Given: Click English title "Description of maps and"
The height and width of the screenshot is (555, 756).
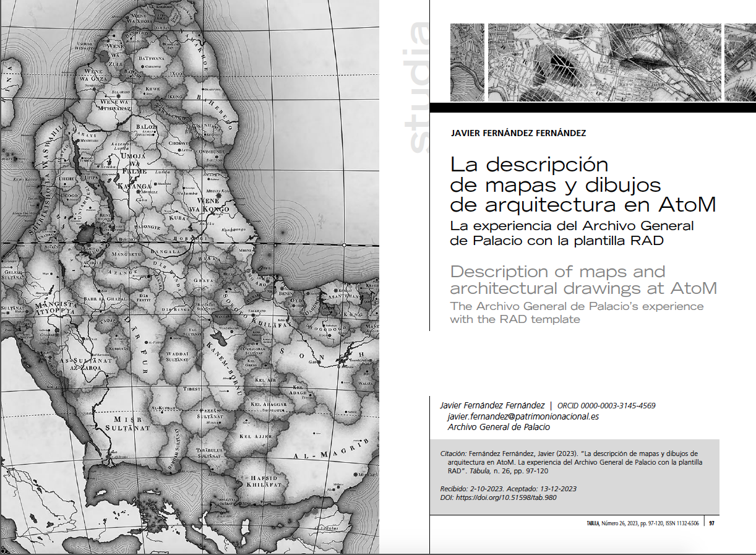Looking at the screenshot, I should (557, 272).
